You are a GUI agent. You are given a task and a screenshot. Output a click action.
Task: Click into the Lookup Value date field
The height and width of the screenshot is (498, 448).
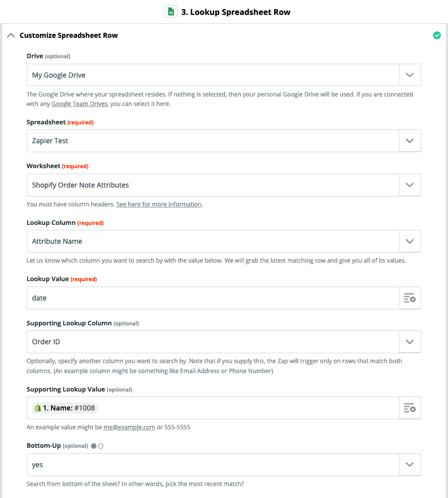tap(213, 298)
